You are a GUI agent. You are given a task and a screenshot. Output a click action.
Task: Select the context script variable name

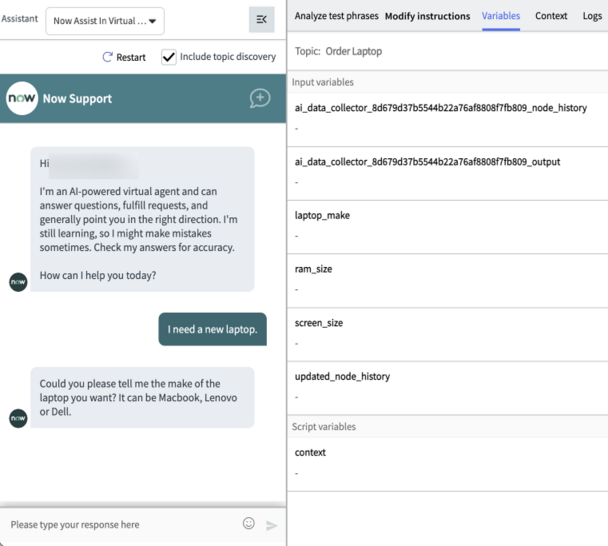click(310, 453)
